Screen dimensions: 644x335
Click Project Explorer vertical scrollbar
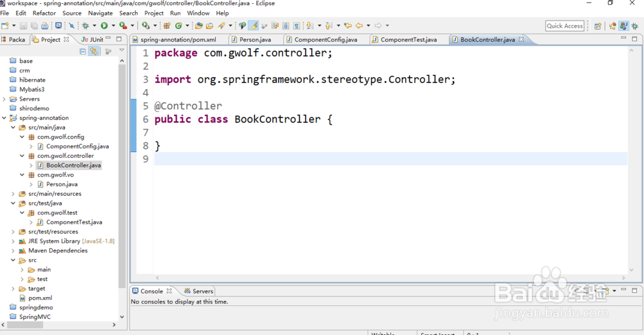[x=122, y=177]
